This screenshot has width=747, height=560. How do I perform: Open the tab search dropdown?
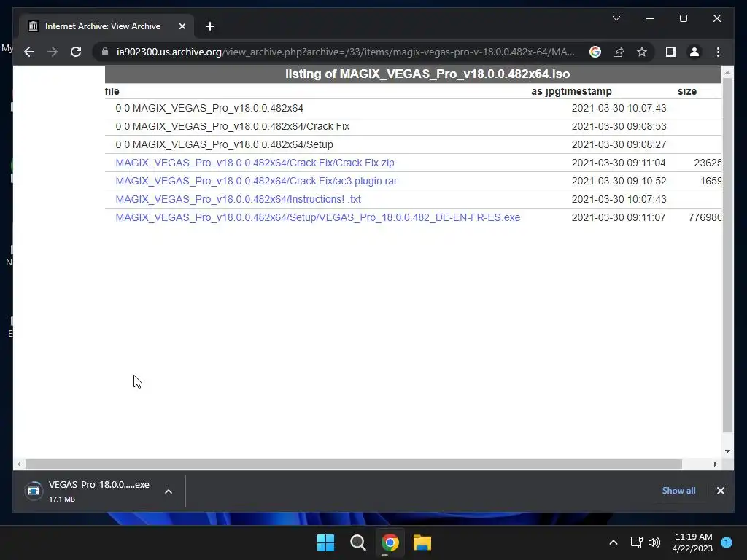(x=616, y=18)
